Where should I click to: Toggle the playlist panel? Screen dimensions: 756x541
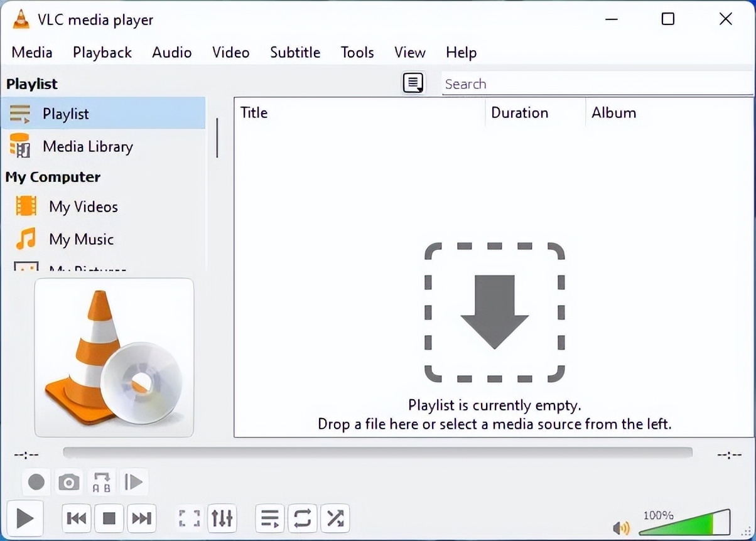tap(269, 518)
